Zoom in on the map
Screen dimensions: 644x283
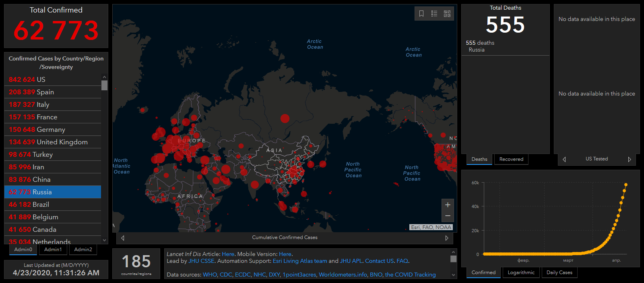click(x=448, y=205)
